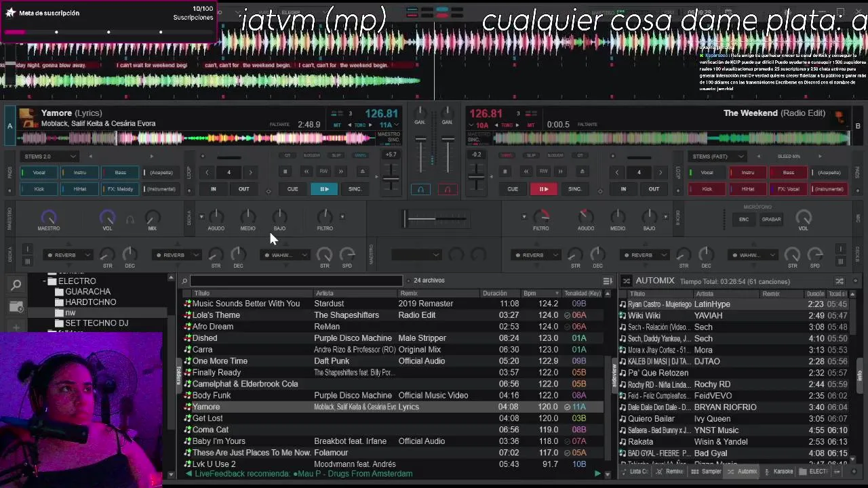Toggle deck B FX: Vocal pad
Screen dimensions: 868x488
pyautogui.click(x=788, y=189)
